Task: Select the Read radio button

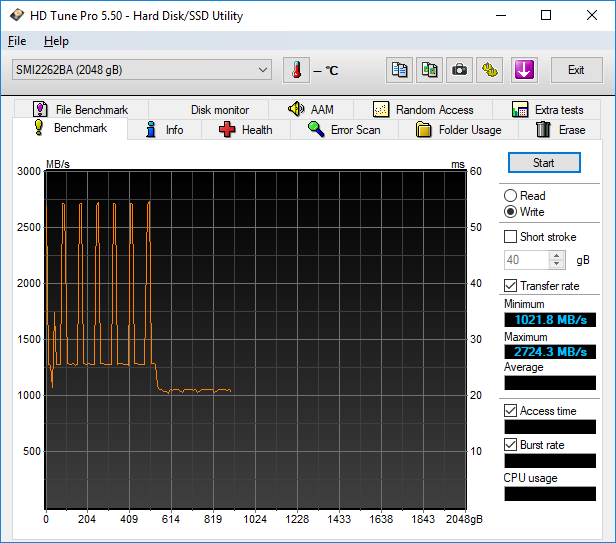Action: point(511,196)
